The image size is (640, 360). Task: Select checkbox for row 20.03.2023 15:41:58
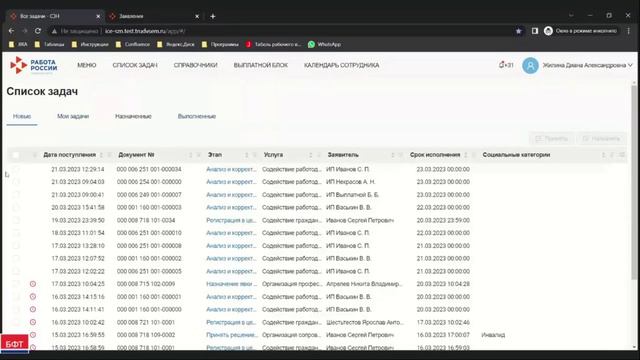[x=16, y=207]
